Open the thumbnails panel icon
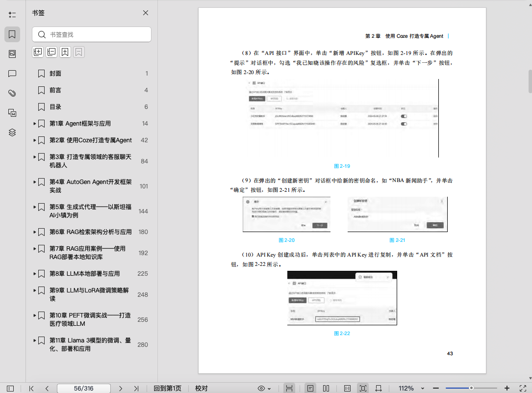532x393 pixels. pyautogui.click(x=12, y=54)
